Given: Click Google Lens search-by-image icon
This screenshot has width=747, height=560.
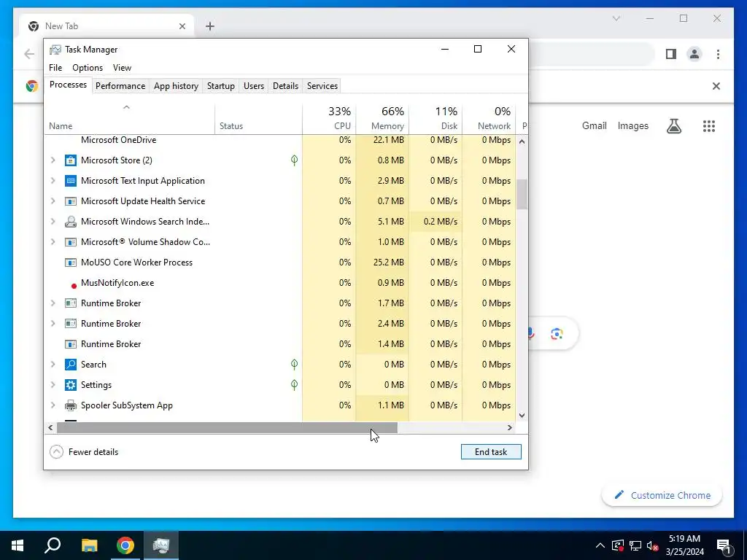Looking at the screenshot, I should tap(557, 334).
